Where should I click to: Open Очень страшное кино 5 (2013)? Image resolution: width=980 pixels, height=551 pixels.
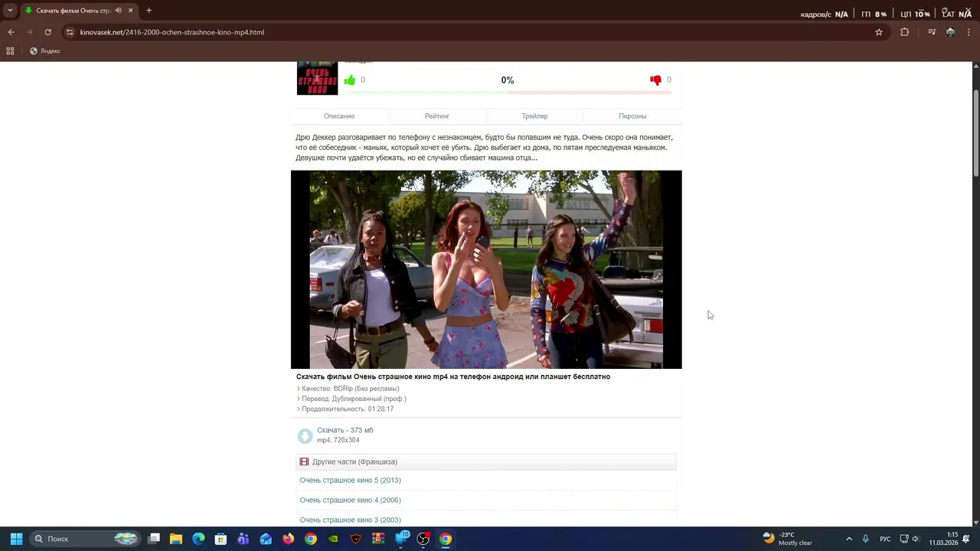coord(351,481)
